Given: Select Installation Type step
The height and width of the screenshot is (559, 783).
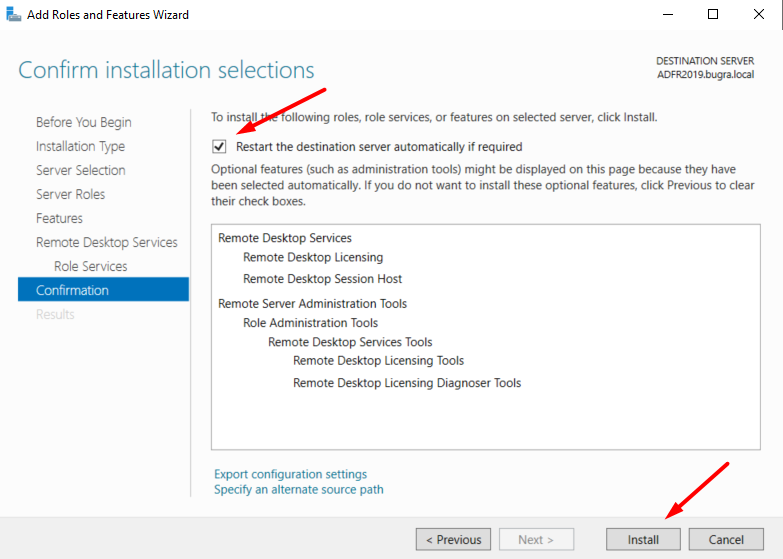Looking at the screenshot, I should point(80,146).
